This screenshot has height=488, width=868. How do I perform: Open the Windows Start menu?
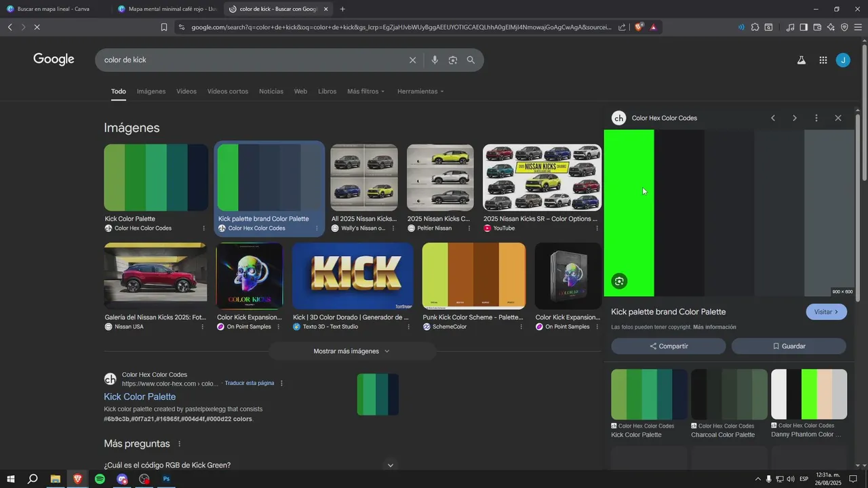(10, 479)
